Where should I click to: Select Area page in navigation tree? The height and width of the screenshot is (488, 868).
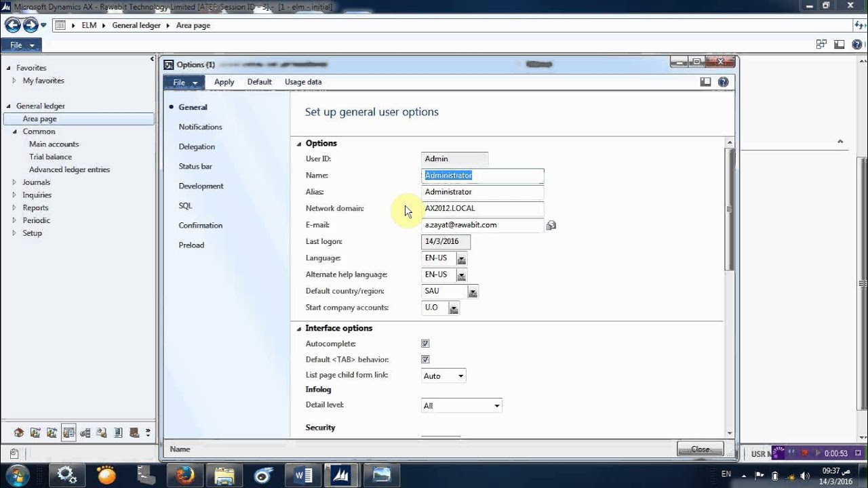point(79,119)
